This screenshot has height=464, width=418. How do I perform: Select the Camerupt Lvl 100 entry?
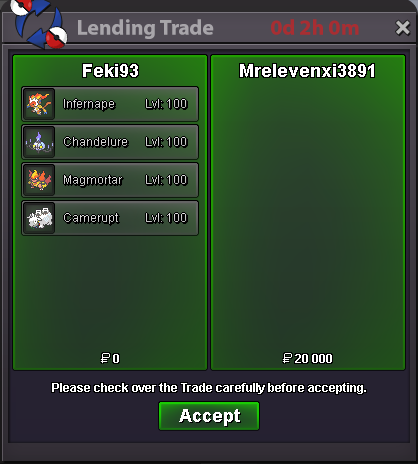pyautogui.click(x=110, y=218)
